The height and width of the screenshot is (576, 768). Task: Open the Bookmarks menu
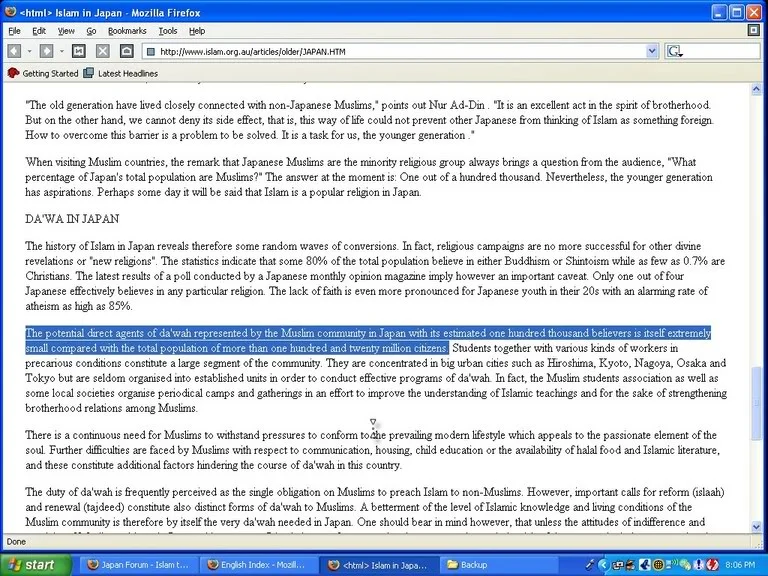[x=127, y=31]
